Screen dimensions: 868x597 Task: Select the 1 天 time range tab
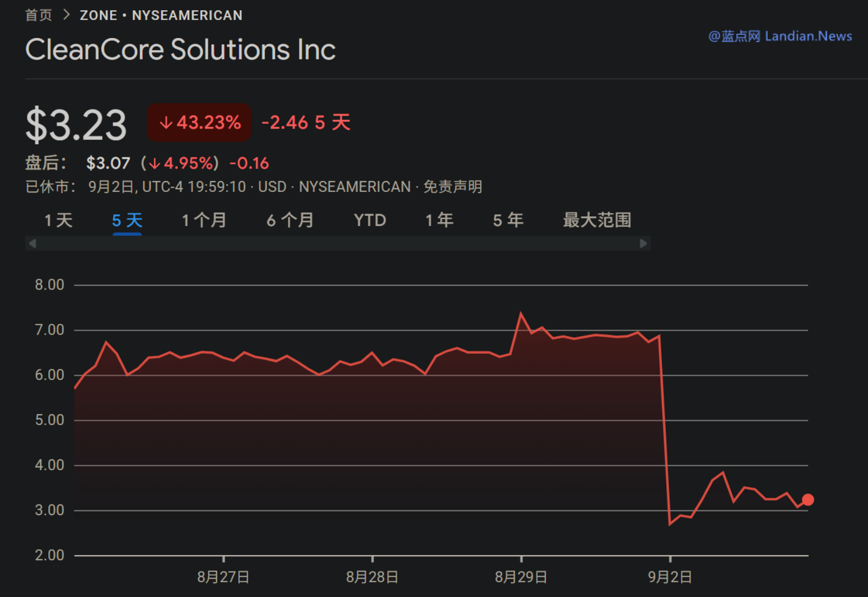[x=59, y=220]
